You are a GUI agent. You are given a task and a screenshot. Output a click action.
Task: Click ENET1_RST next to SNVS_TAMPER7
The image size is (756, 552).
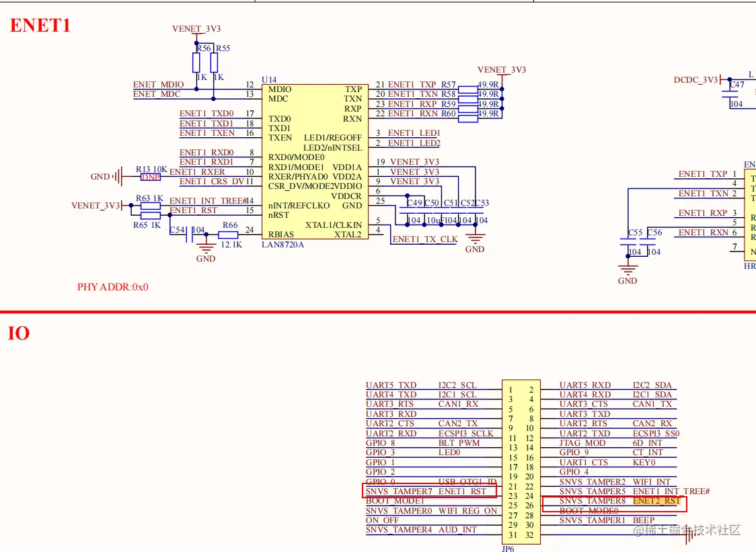point(462,491)
